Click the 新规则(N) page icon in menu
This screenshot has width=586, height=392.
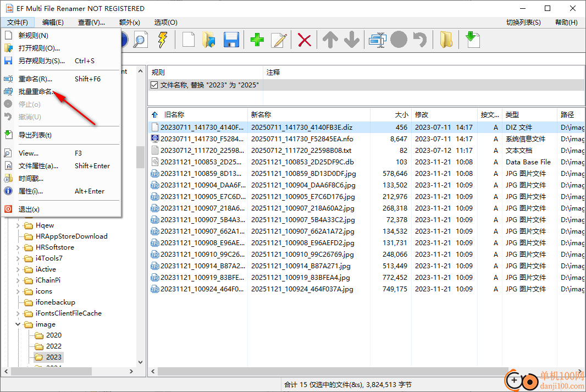tap(8, 36)
